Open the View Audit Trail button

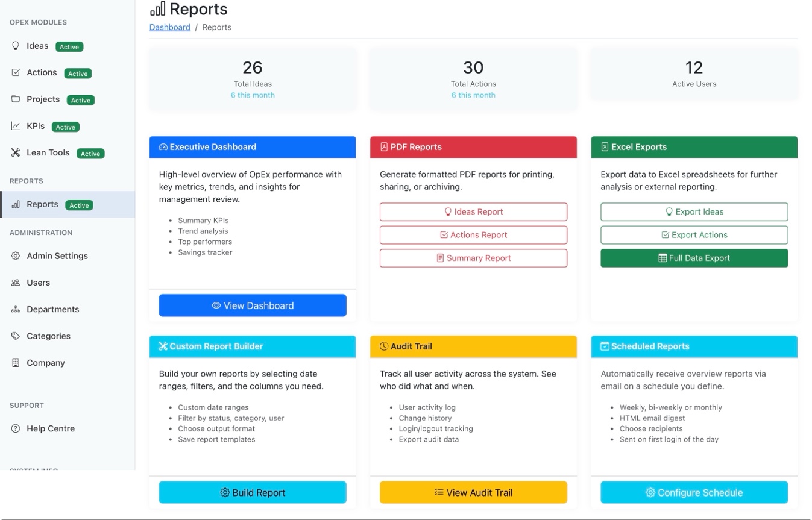[x=473, y=492]
